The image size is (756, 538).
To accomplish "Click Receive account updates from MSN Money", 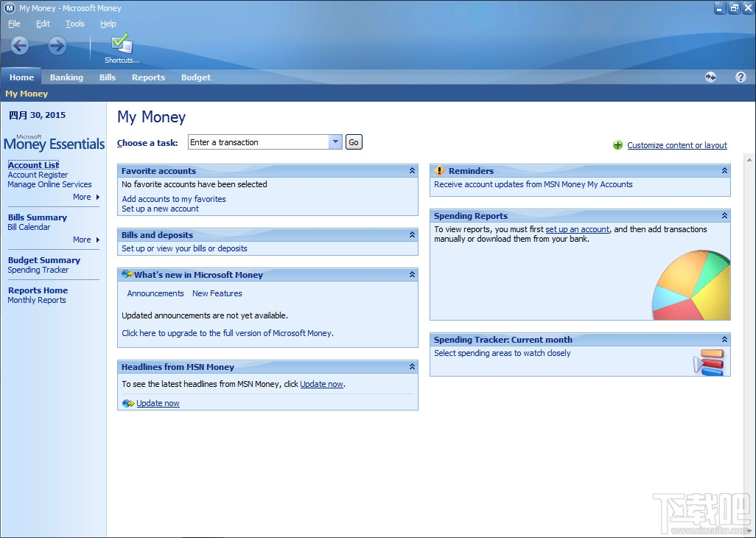I will coord(533,184).
